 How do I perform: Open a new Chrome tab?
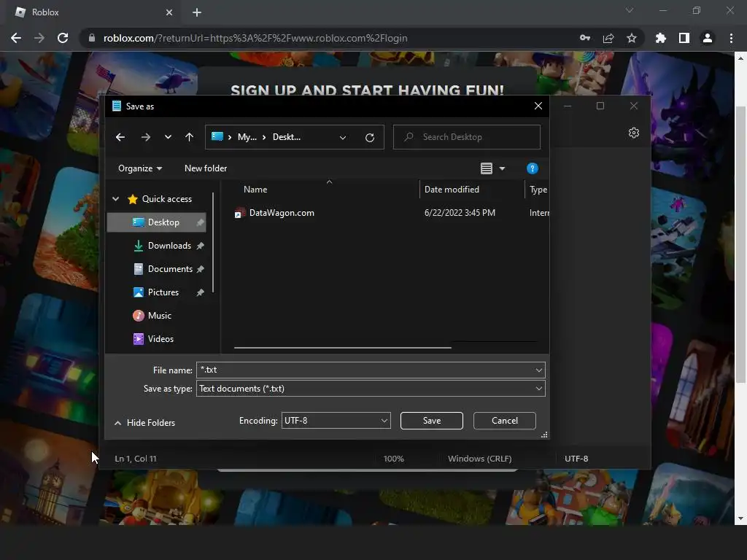tap(197, 12)
